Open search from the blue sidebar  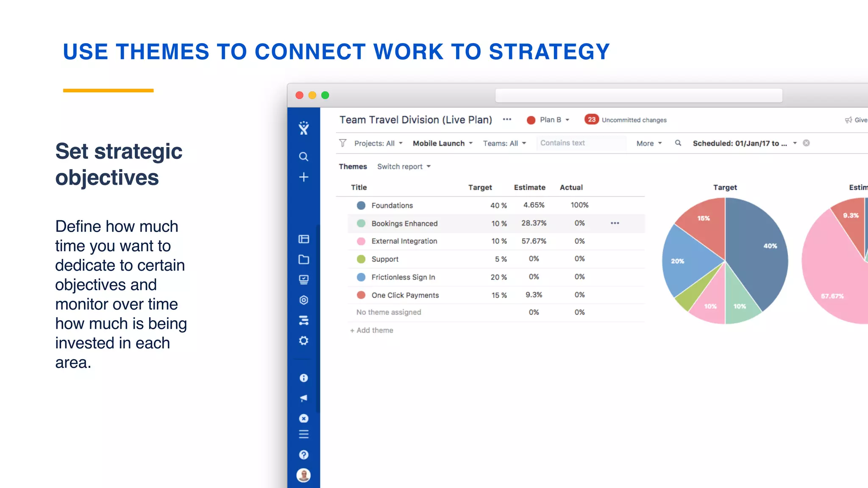(x=303, y=157)
